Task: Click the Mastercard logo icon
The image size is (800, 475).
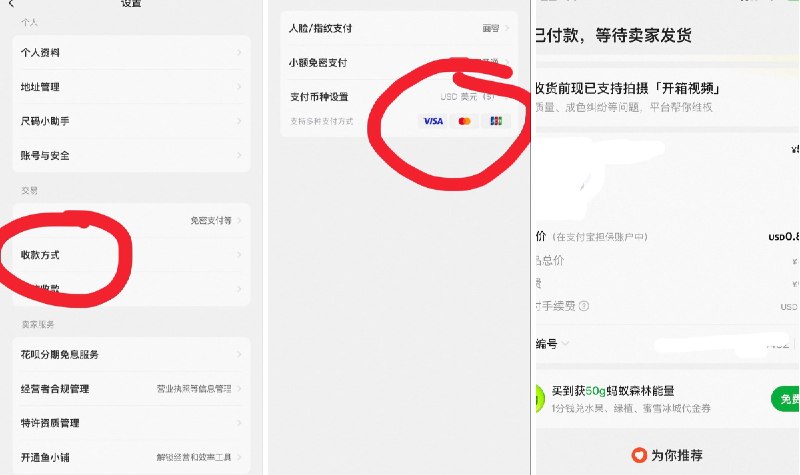Action: click(464, 121)
